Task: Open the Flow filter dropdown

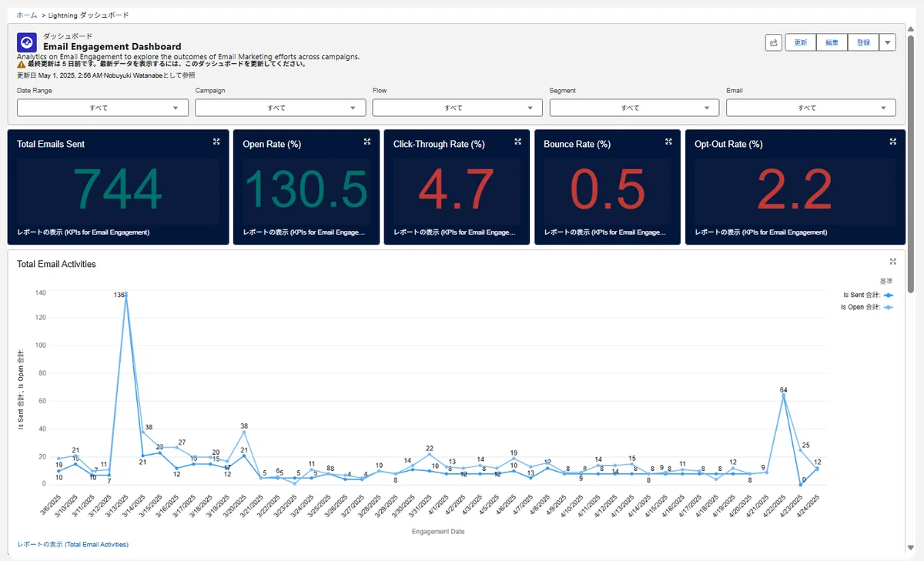Action: [x=457, y=108]
